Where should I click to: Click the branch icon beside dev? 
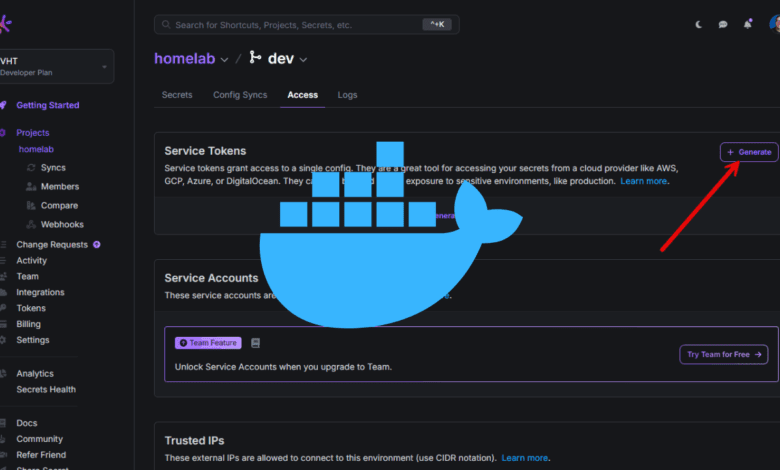255,58
